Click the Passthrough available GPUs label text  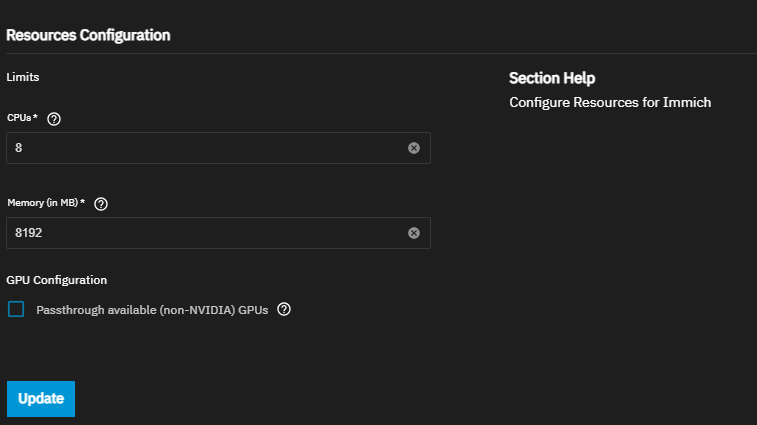[152, 310]
